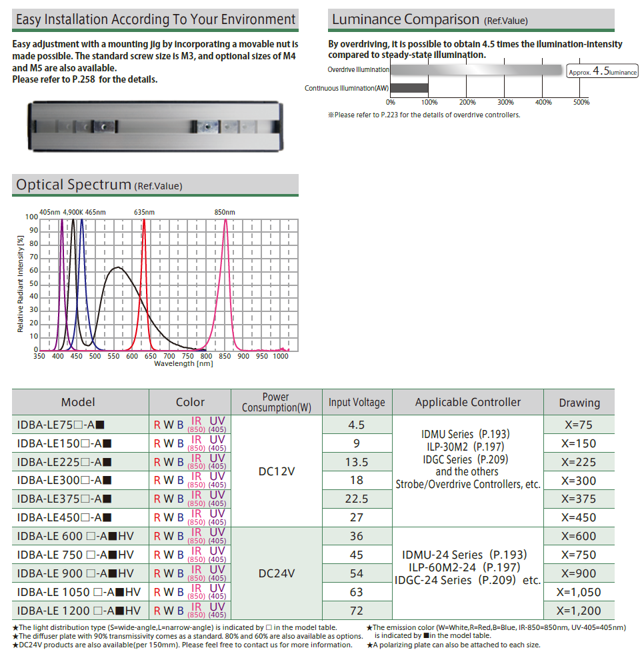Click the diffuser plate transmissivity footnote

pos(187,637)
